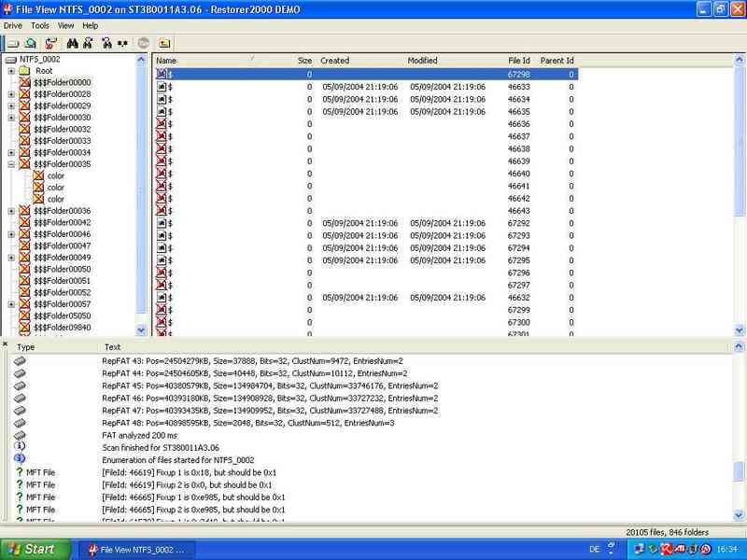Click the up-one-folder toolbar icon
The height and width of the screenshot is (560, 747).
coord(164,43)
